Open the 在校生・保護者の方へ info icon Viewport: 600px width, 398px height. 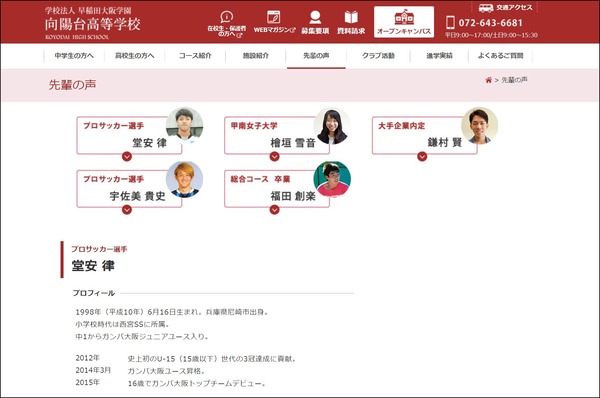pos(227,17)
